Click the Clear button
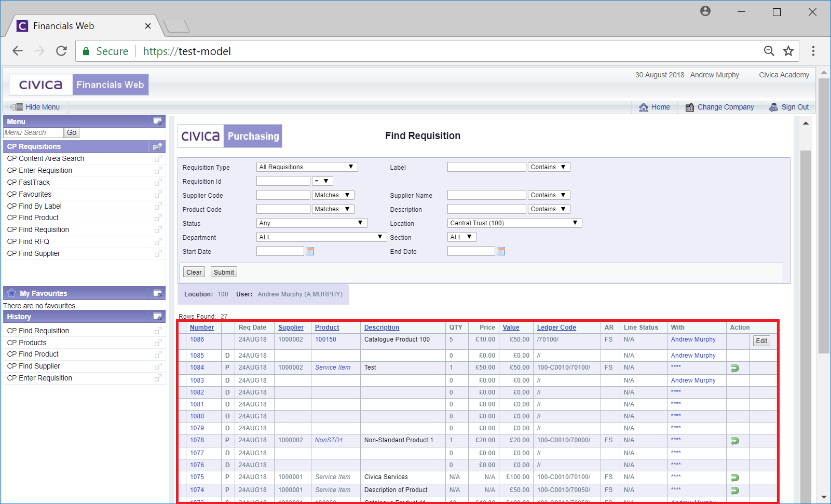831x504 pixels. (x=194, y=272)
